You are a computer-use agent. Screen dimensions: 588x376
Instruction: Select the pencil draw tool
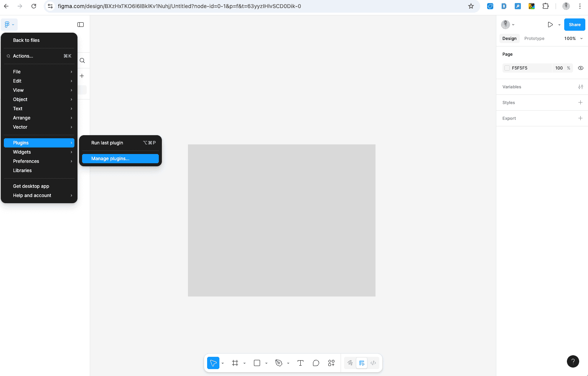pos(349,363)
